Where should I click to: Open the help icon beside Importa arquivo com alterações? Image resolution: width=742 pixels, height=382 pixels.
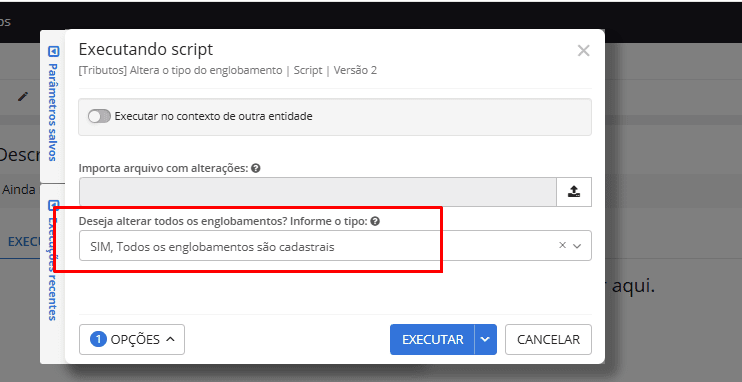256,168
